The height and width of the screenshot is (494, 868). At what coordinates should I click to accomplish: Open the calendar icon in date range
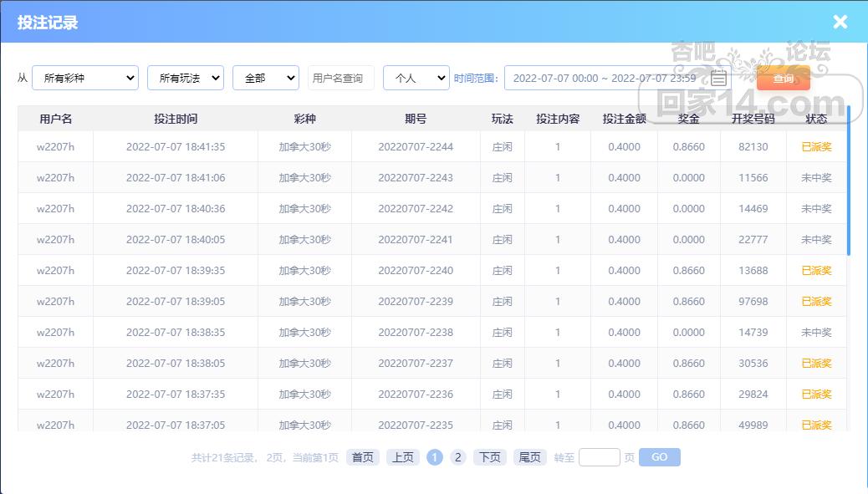click(x=718, y=78)
